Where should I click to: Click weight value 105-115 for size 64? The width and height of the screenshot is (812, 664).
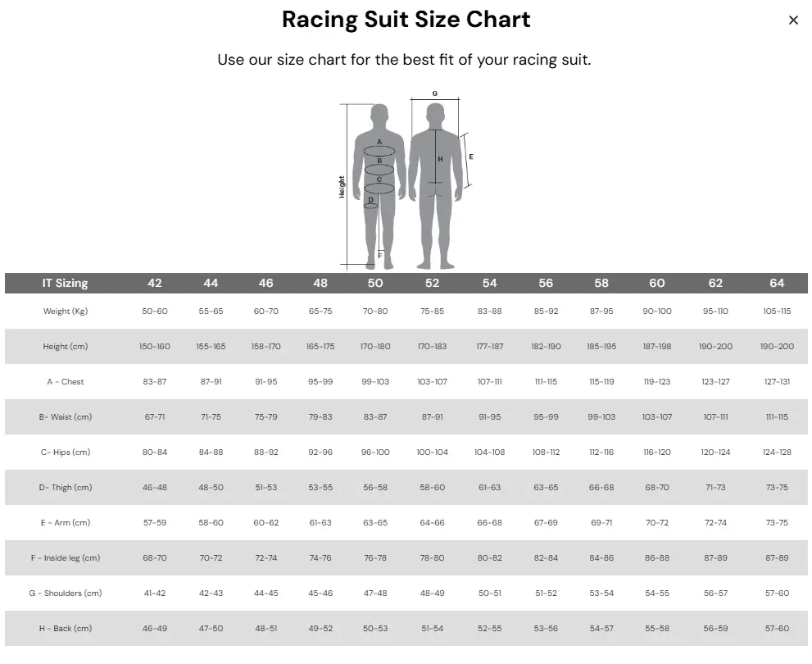click(x=777, y=312)
